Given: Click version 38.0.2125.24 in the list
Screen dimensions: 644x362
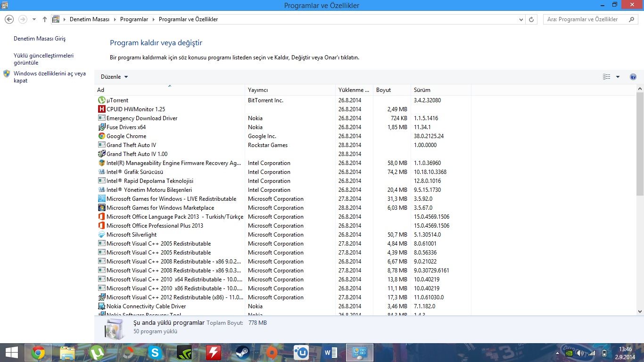Looking at the screenshot, I should point(429,136).
